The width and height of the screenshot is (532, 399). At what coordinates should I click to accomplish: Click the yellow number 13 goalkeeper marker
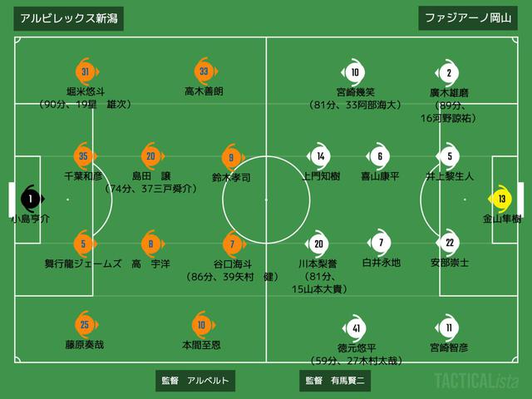(501, 199)
